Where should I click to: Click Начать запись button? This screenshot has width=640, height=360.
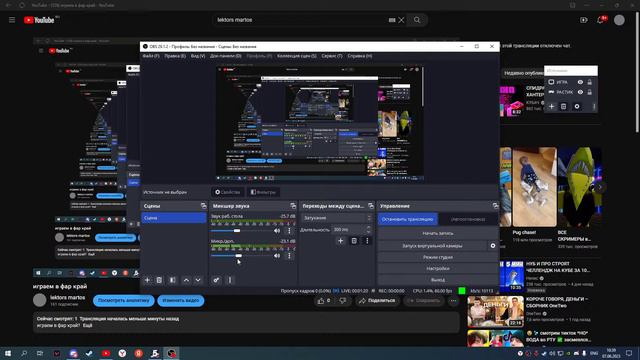click(438, 233)
